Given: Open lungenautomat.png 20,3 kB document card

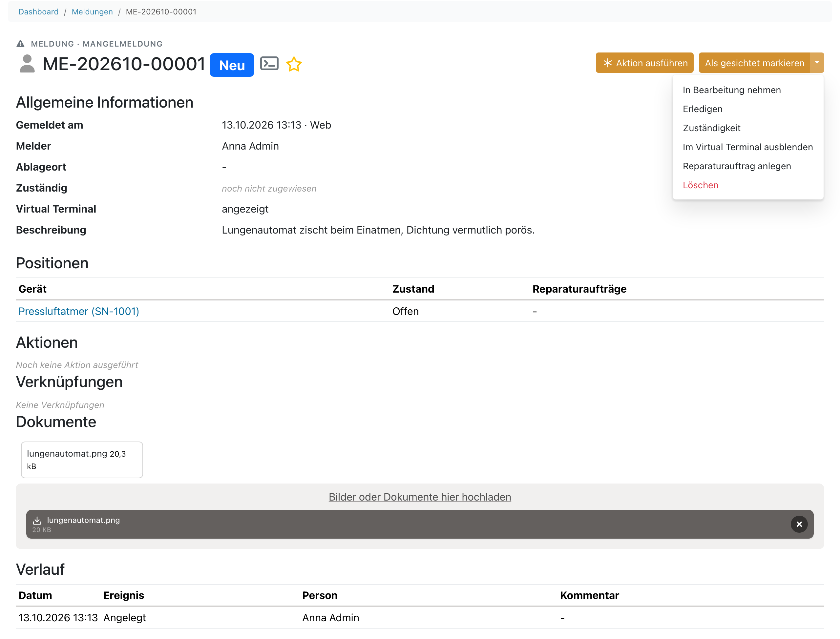Looking at the screenshot, I should point(82,460).
